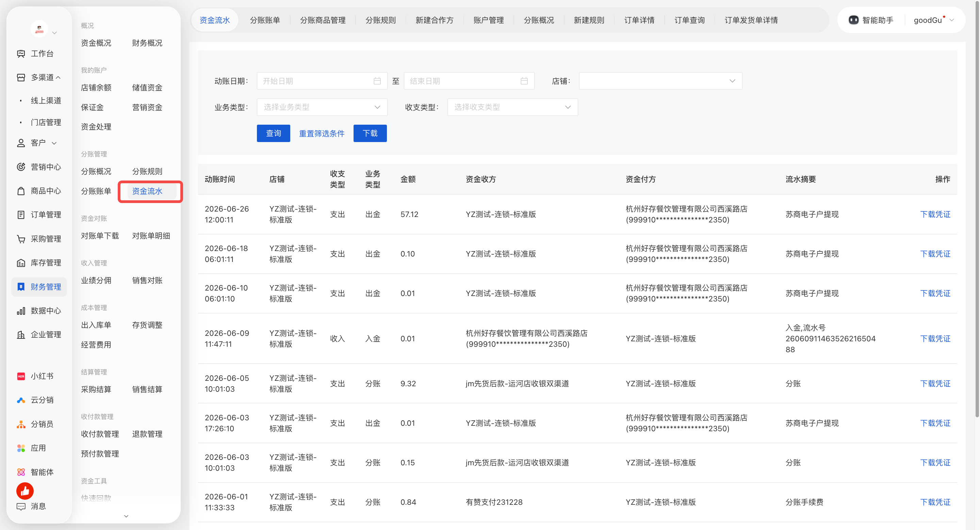980x530 pixels.
Task: Download voucher for the 57.12 transaction
Action: [x=935, y=214]
